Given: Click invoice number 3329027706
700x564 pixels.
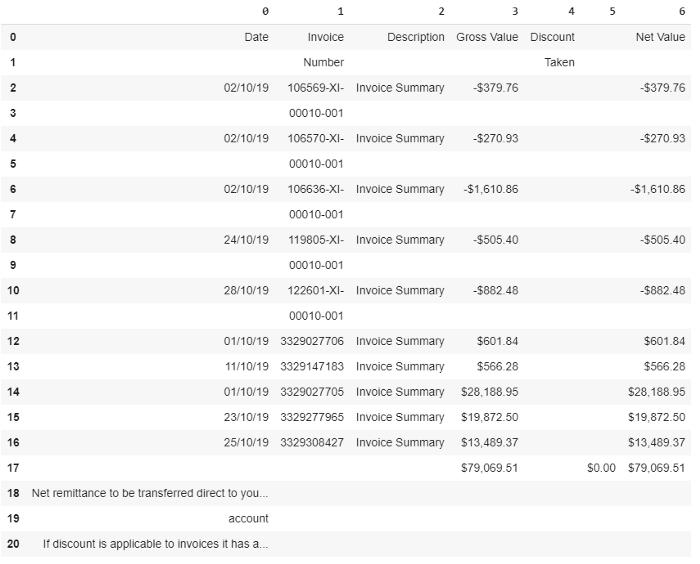Looking at the screenshot, I should [312, 341].
